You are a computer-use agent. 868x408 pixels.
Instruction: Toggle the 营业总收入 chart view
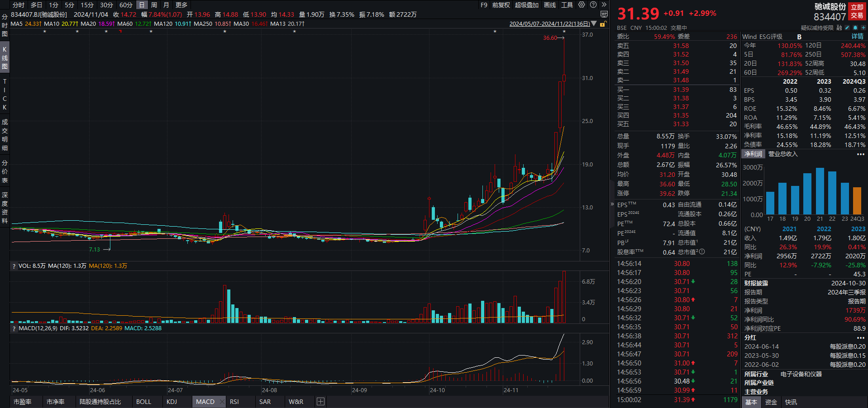(783, 154)
